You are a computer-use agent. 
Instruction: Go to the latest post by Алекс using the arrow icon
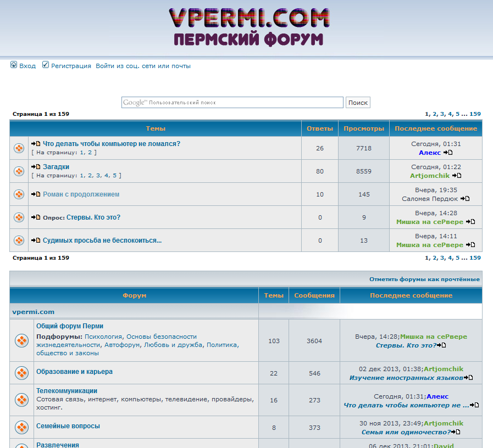[x=448, y=153]
